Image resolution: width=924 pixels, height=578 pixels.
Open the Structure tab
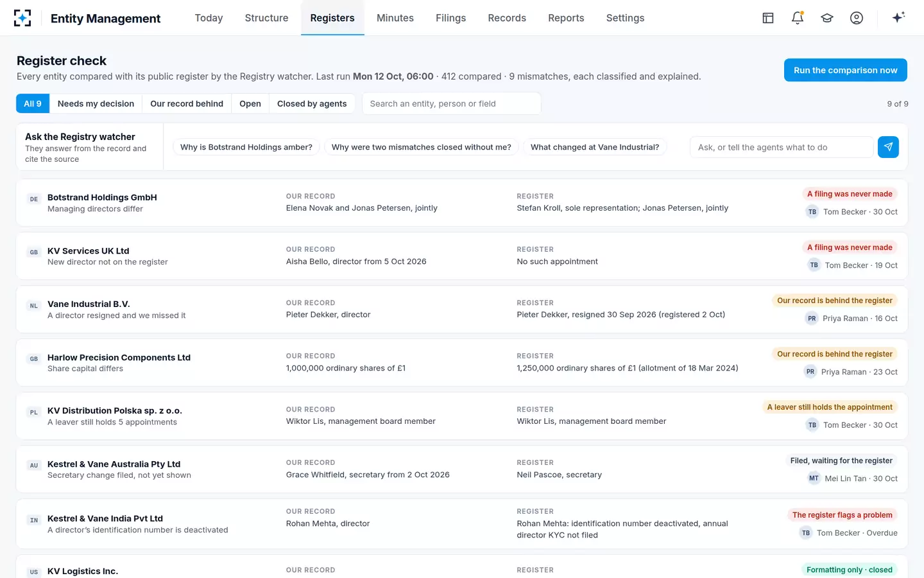(266, 18)
